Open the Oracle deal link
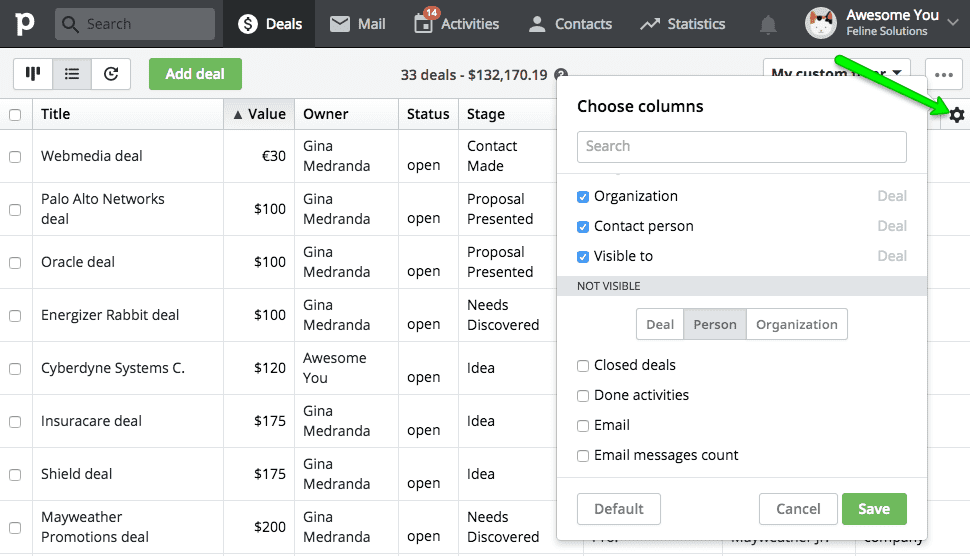The image size is (970, 556). (78, 262)
